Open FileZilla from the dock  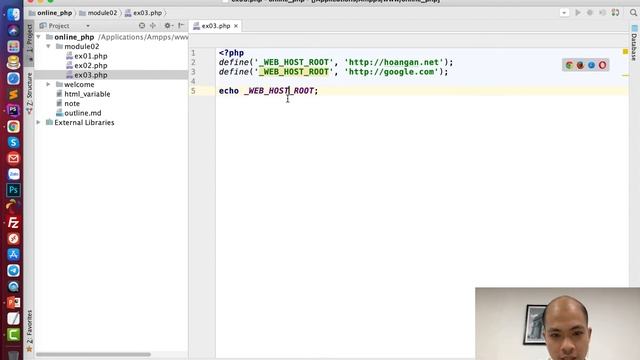point(13,222)
